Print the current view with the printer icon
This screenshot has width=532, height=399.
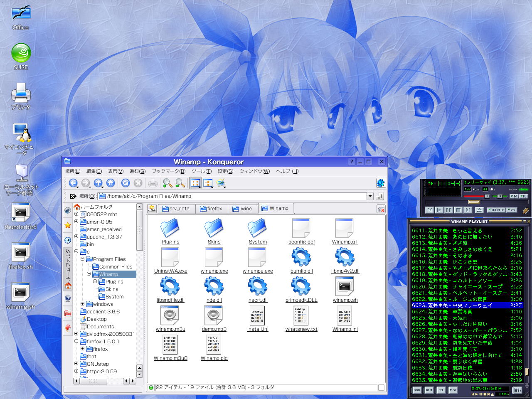153,183
